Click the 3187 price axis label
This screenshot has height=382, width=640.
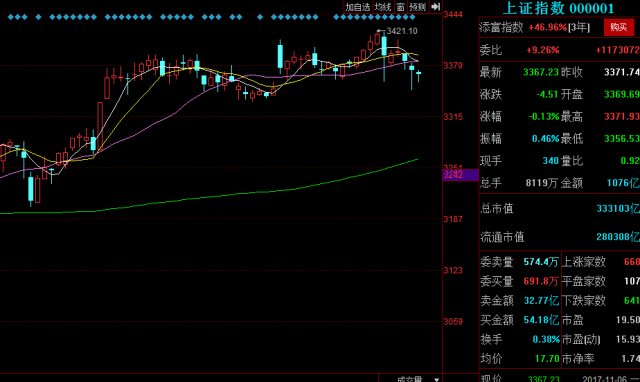[x=453, y=219]
